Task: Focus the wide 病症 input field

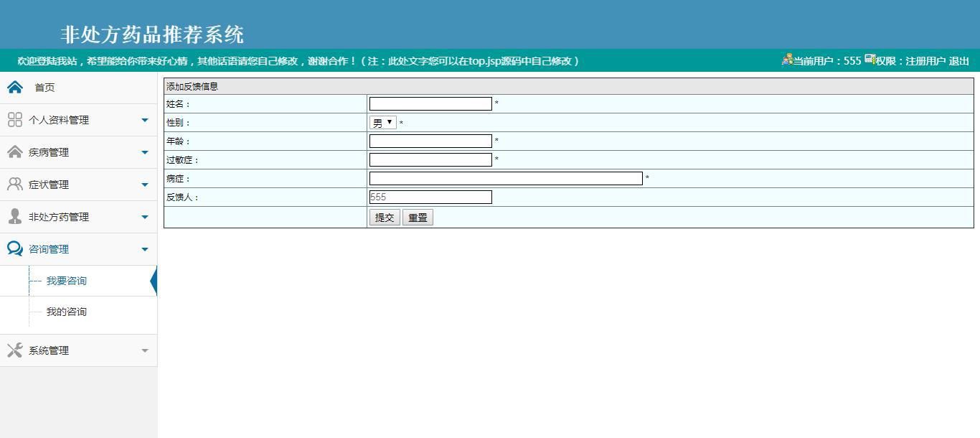Action: pyautogui.click(x=506, y=178)
